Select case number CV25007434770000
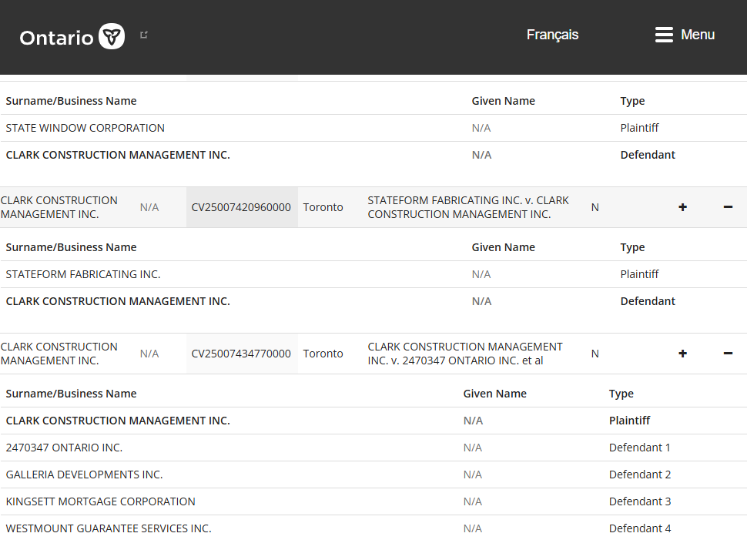Viewport: 747px width, 560px height. (241, 354)
